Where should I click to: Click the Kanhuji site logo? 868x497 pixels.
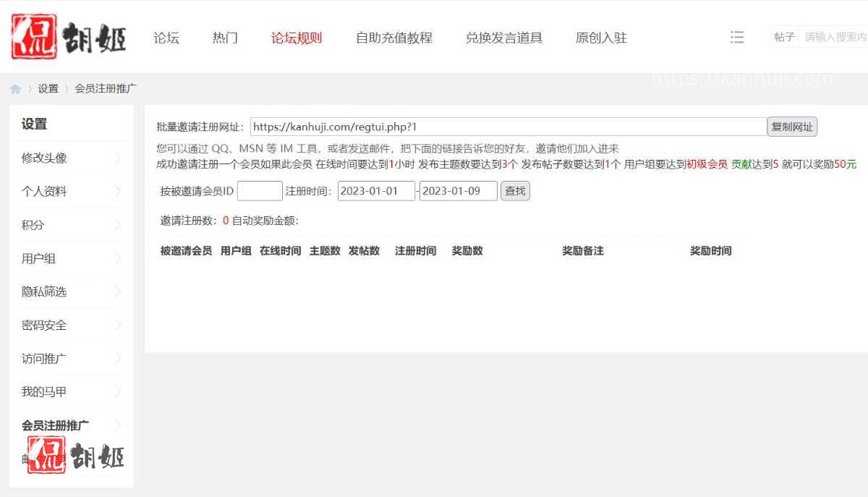(x=69, y=37)
